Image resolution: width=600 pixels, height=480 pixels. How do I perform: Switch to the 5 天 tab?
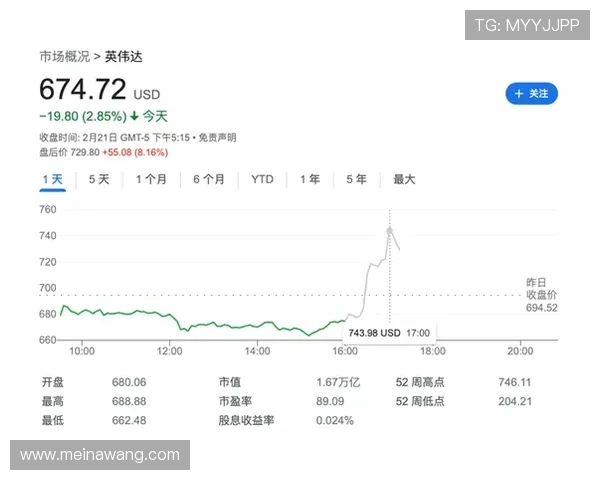pyautogui.click(x=99, y=179)
